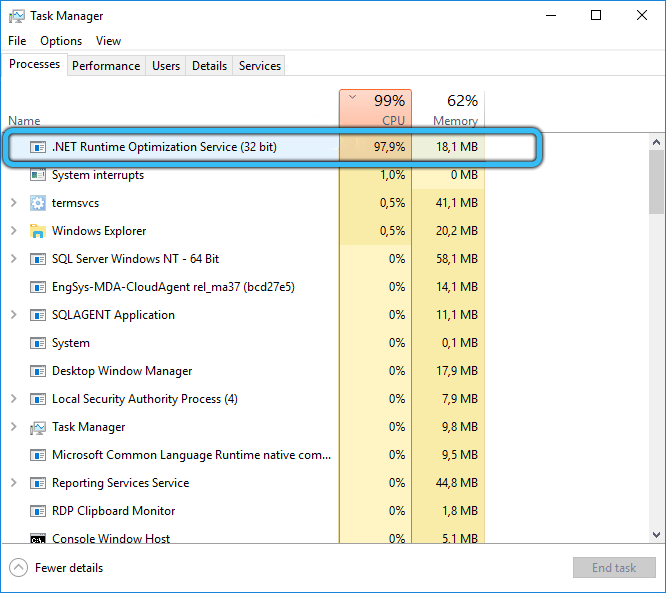Click the Desktop Window Manager icon
Screen dimensions: 666x593
coord(38,371)
